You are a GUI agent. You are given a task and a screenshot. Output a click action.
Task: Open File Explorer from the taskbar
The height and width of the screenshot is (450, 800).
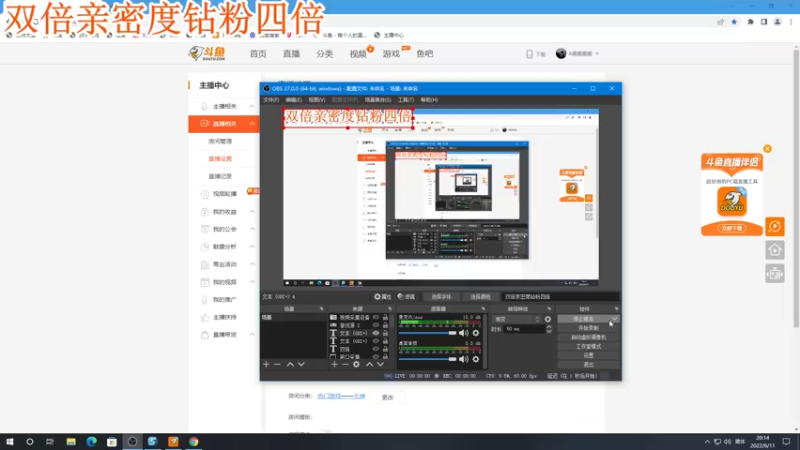[71, 441]
